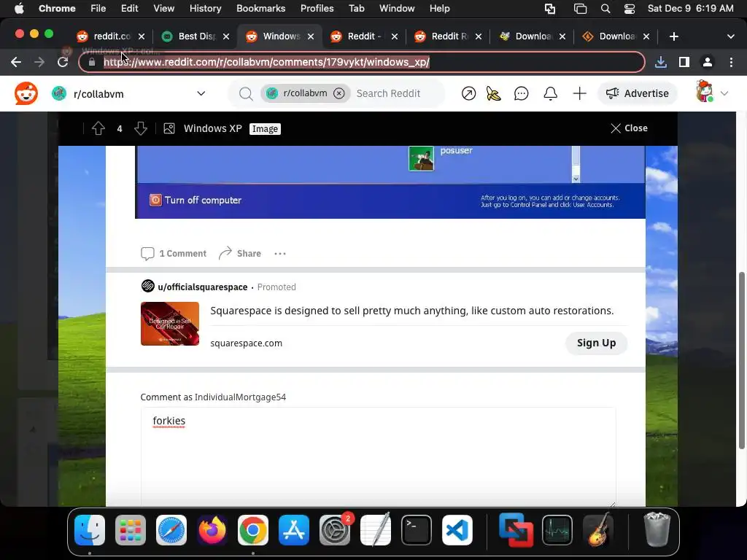Open more options ellipsis under post

(280, 254)
